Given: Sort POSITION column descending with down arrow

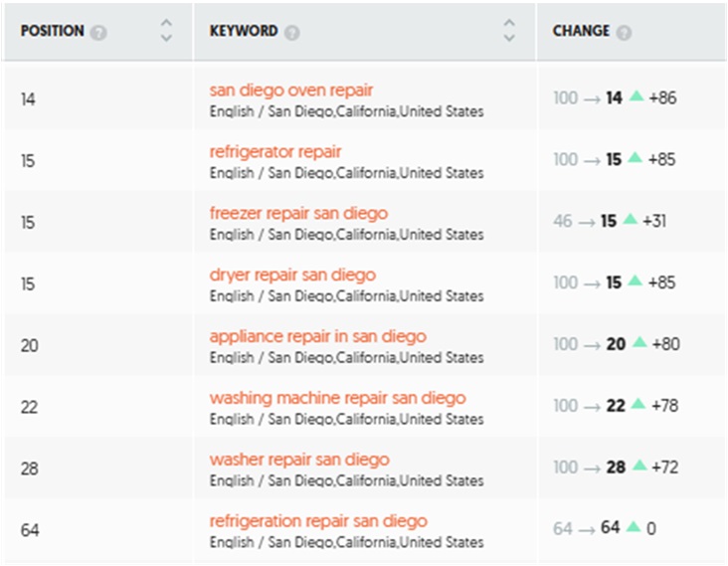Looking at the screenshot, I should pos(166,38).
